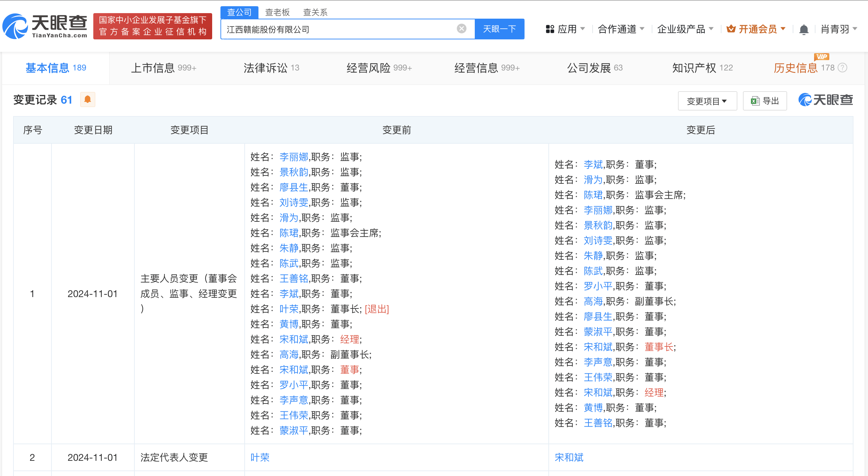Click the 主要人员变更 change item cell
Image resolution: width=868 pixels, height=476 pixels.
click(x=189, y=294)
